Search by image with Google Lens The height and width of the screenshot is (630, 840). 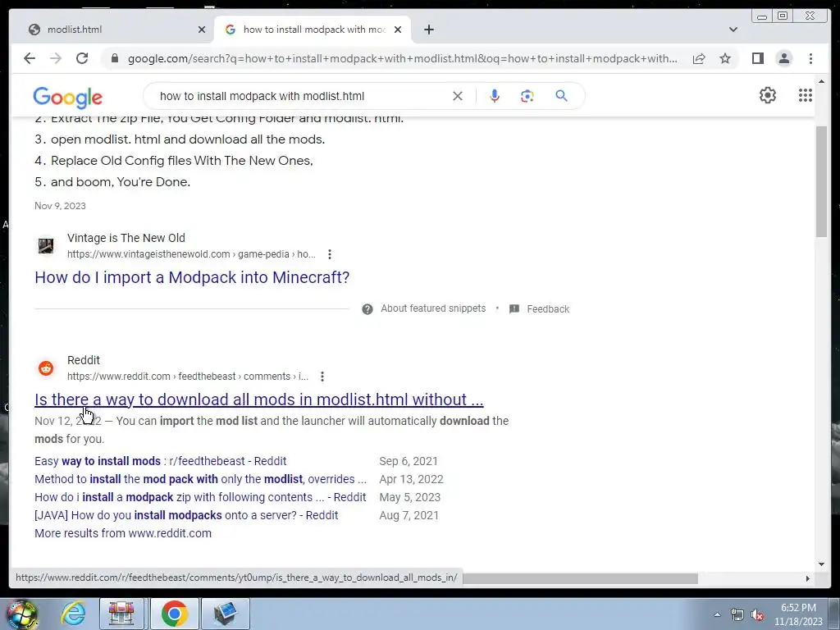[527, 96]
